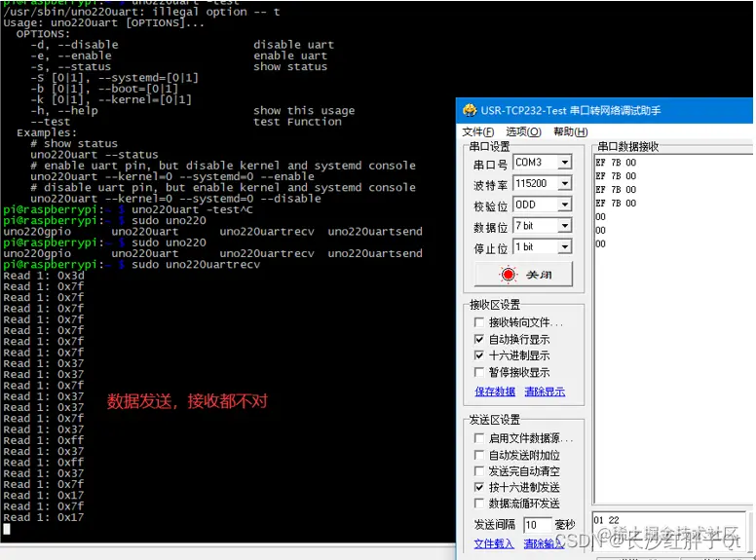Open the 选项(O) menu
The height and width of the screenshot is (560, 756).
pyautogui.click(x=523, y=131)
